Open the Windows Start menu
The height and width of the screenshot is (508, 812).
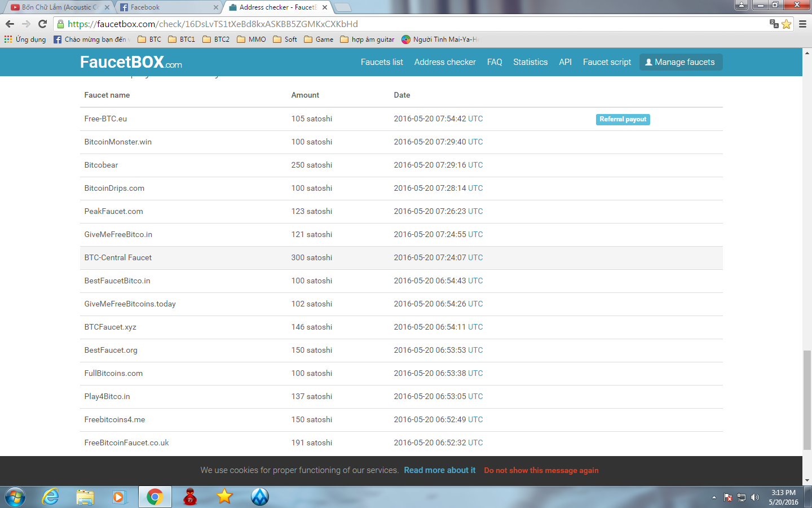pyautogui.click(x=15, y=497)
